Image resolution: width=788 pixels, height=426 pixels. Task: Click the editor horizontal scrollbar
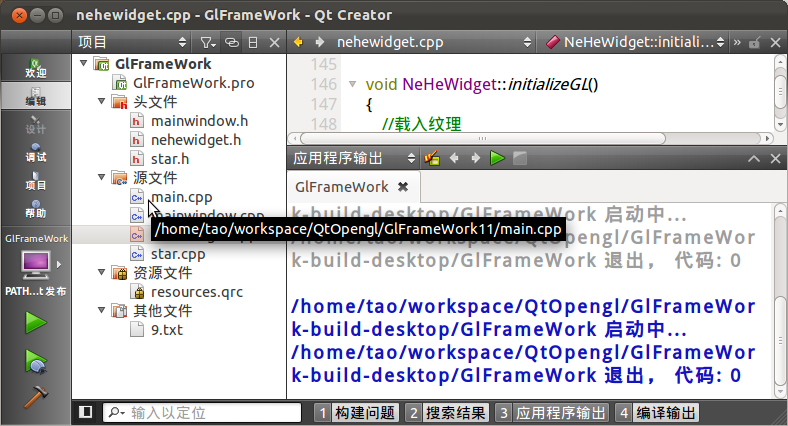(482, 138)
